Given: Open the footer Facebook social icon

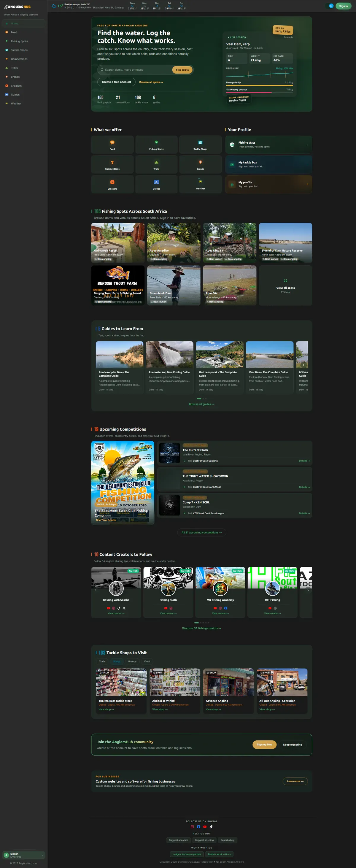Looking at the screenshot, I should click(x=198, y=826).
